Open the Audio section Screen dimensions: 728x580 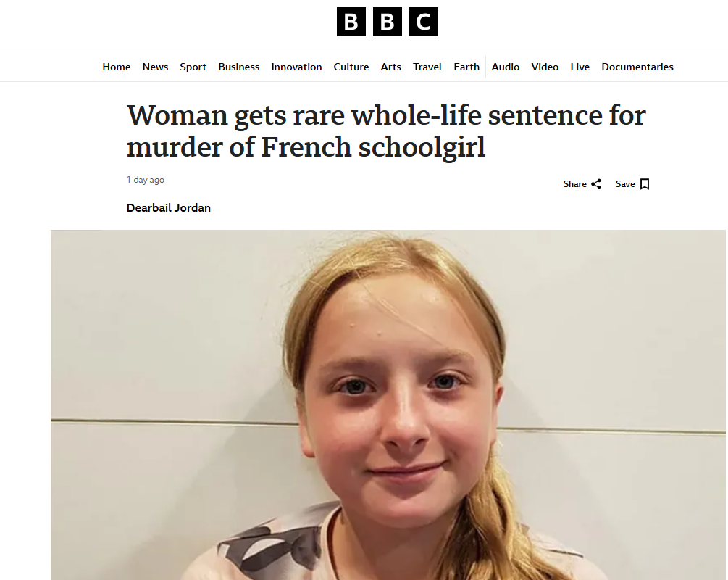(506, 67)
